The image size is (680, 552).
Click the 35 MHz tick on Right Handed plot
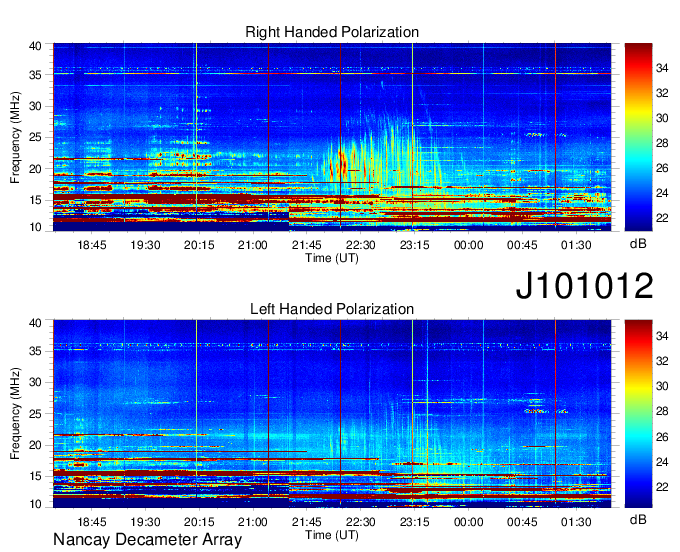[x=35, y=75]
